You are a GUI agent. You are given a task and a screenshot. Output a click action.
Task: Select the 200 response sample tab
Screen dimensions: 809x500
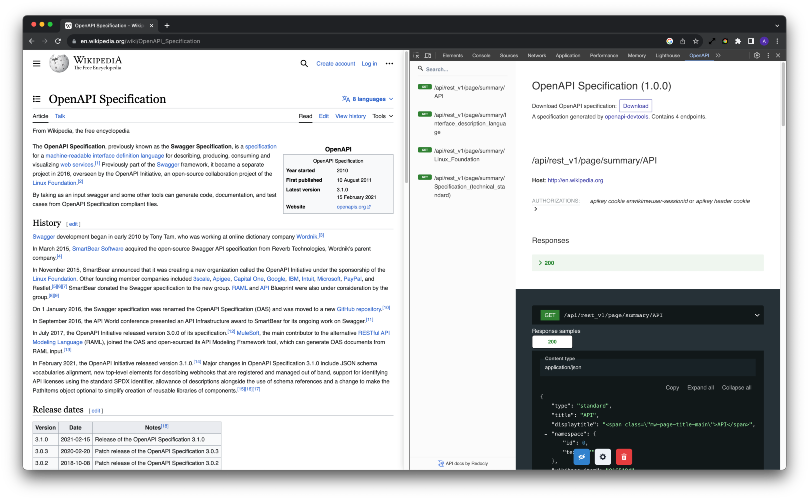552,342
